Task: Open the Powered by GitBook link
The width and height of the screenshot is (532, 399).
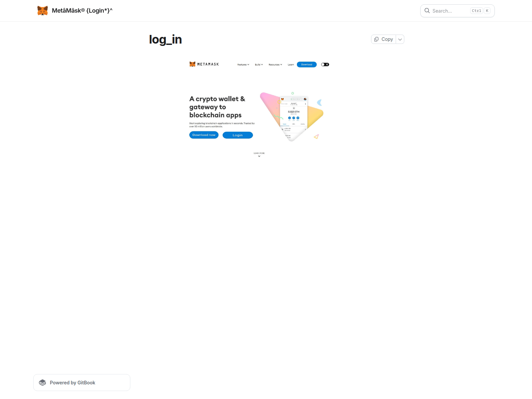Action: coord(72,383)
